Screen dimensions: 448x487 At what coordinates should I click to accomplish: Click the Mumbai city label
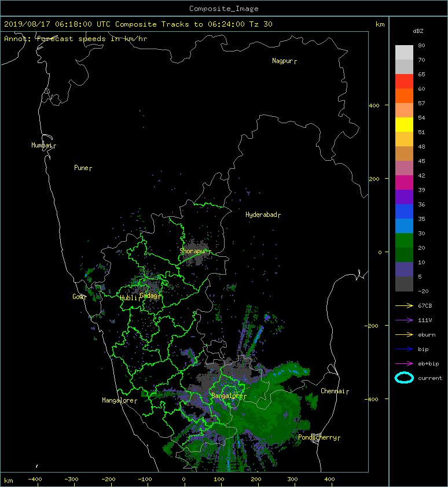pos(42,145)
